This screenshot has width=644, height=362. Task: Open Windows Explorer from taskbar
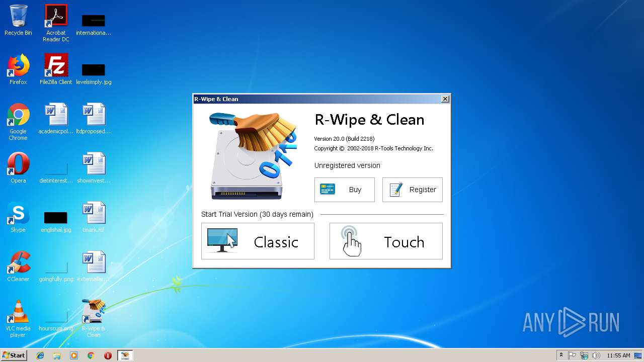point(57,355)
